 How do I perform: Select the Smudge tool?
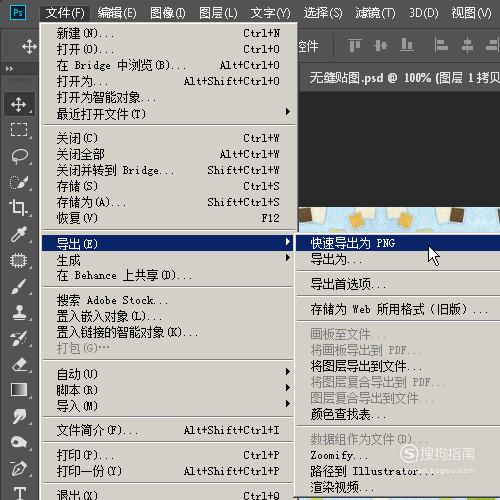point(19,416)
